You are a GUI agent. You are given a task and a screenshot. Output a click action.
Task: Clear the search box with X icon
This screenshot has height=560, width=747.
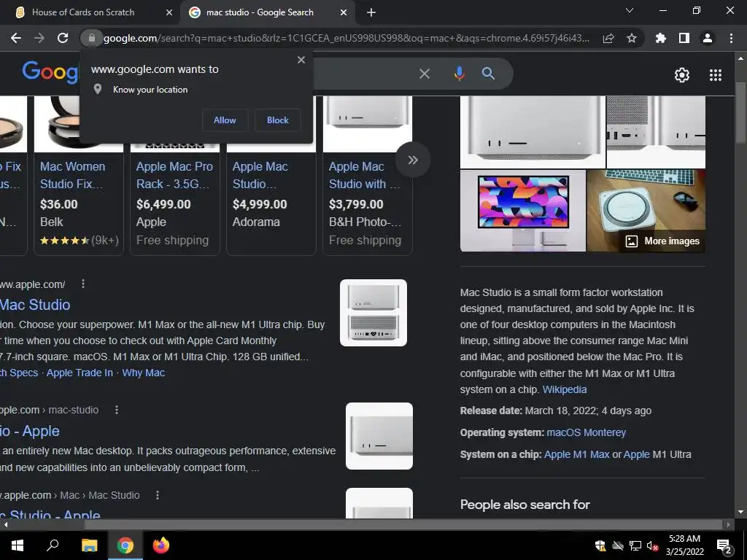tap(424, 74)
